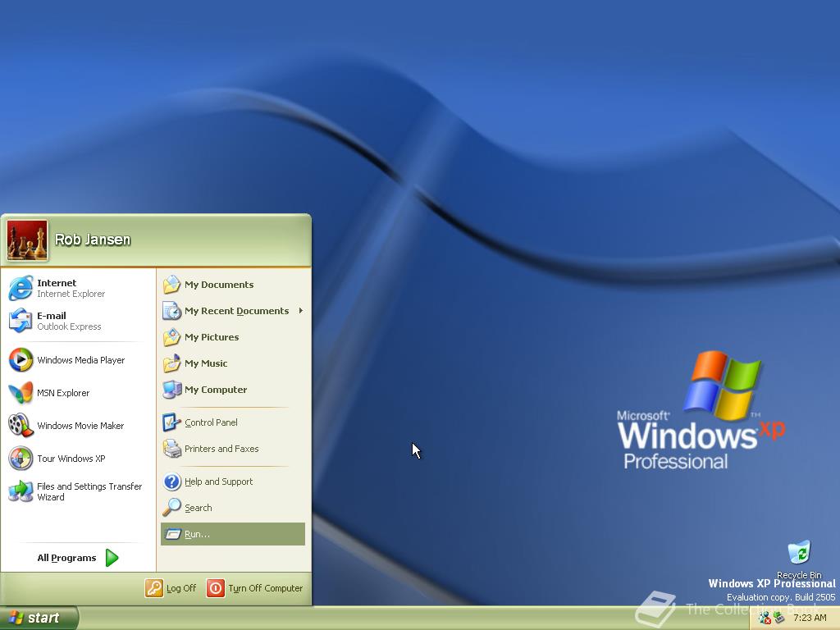Viewport: 840px width, 630px height.
Task: Launch Windows Movie Maker
Action: coord(75,426)
